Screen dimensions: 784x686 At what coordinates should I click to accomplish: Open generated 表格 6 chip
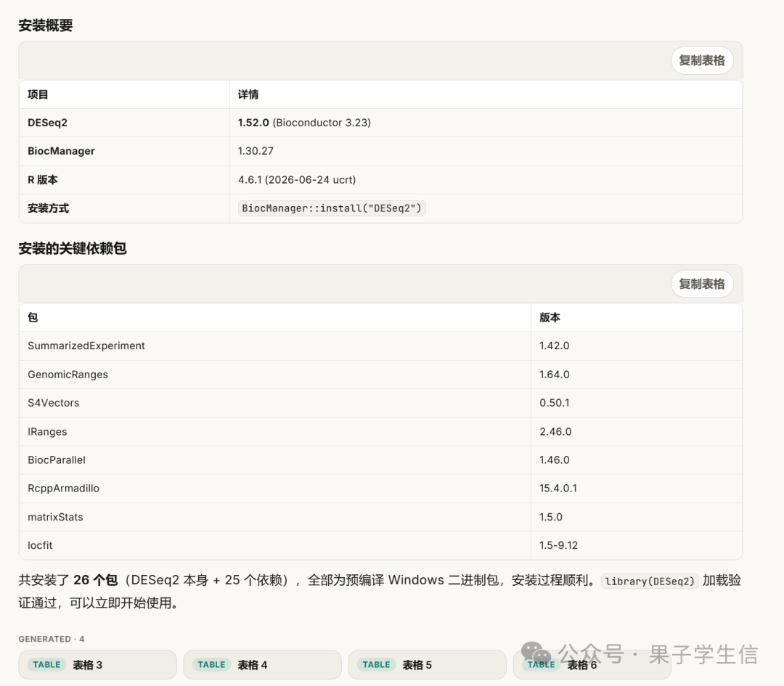point(592,664)
